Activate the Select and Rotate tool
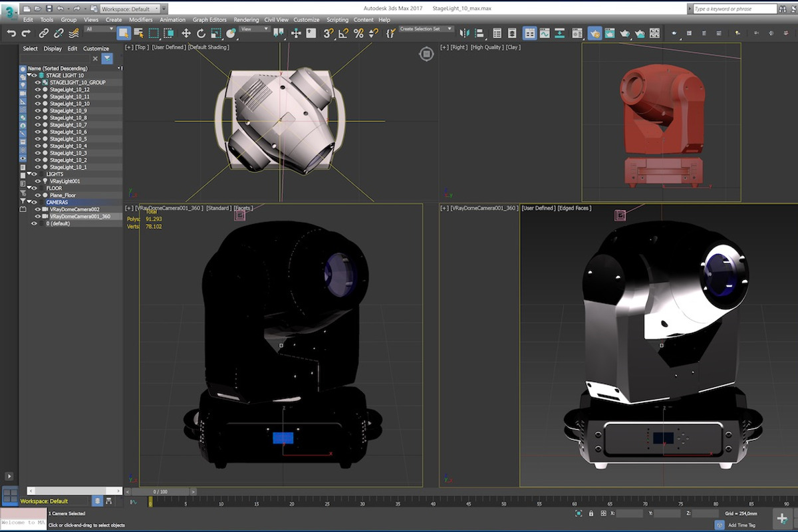798x532 pixels. pos(201,33)
